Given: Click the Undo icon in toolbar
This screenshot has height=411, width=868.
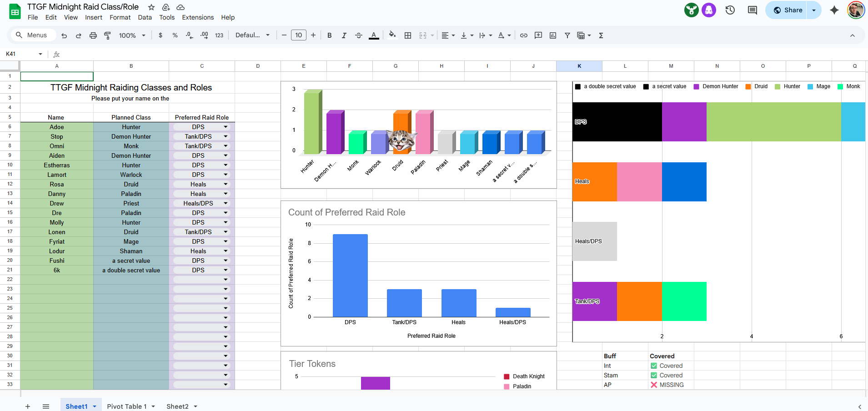Looking at the screenshot, I should [x=64, y=35].
